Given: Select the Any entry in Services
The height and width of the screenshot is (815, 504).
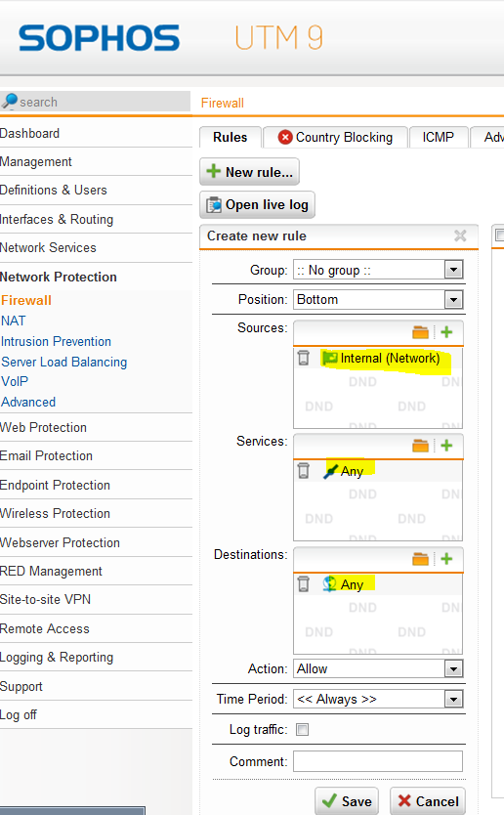Looking at the screenshot, I should click(x=352, y=471).
